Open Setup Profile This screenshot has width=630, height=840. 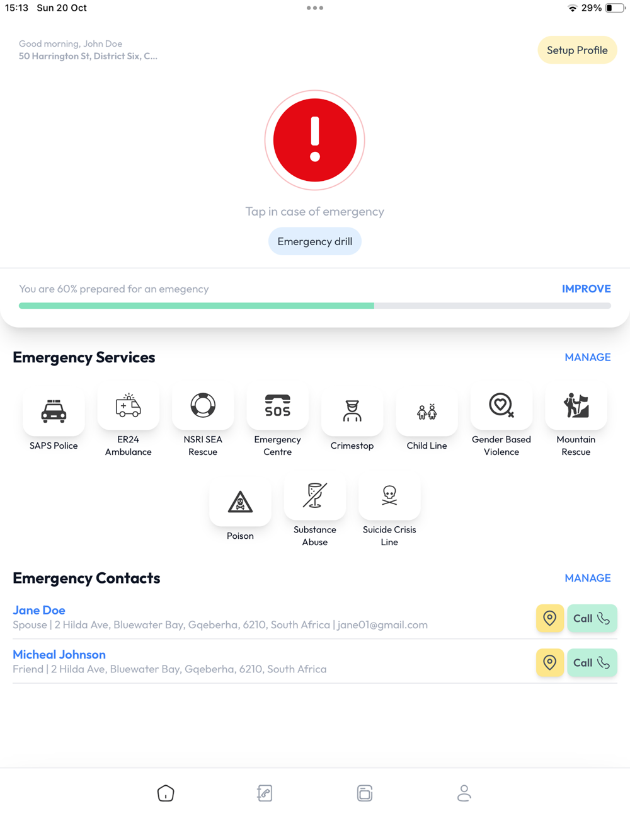[x=577, y=50]
